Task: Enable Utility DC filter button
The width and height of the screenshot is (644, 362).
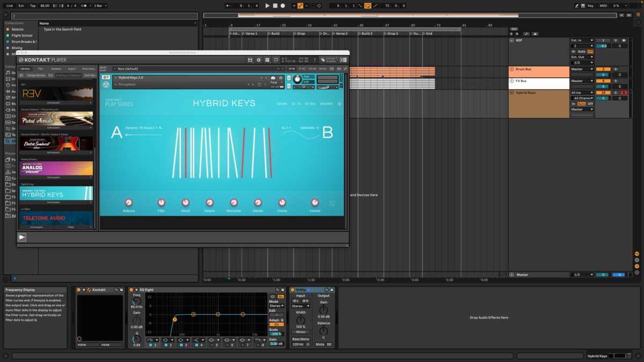Action: click(x=329, y=344)
